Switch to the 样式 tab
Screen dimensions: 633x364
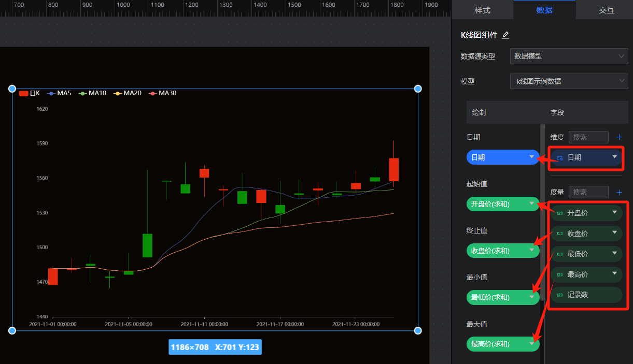(x=482, y=10)
